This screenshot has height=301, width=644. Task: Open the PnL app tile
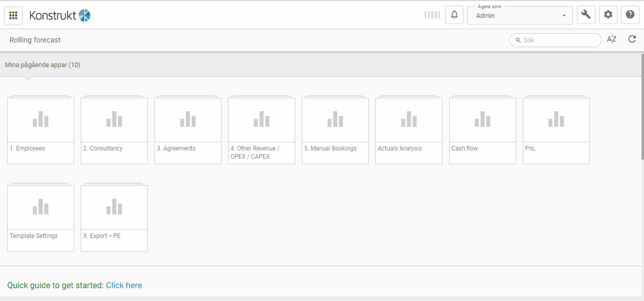click(556, 131)
